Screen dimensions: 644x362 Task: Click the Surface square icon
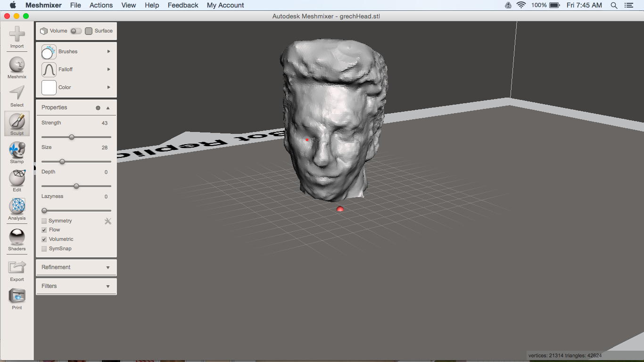coord(89,31)
